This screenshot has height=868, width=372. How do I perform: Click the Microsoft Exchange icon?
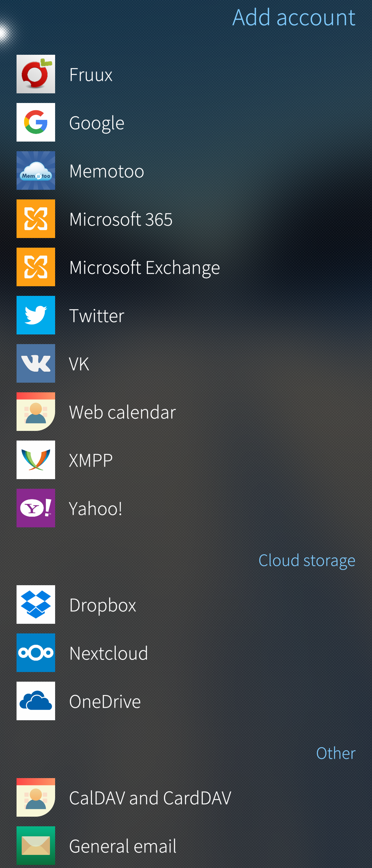click(36, 267)
